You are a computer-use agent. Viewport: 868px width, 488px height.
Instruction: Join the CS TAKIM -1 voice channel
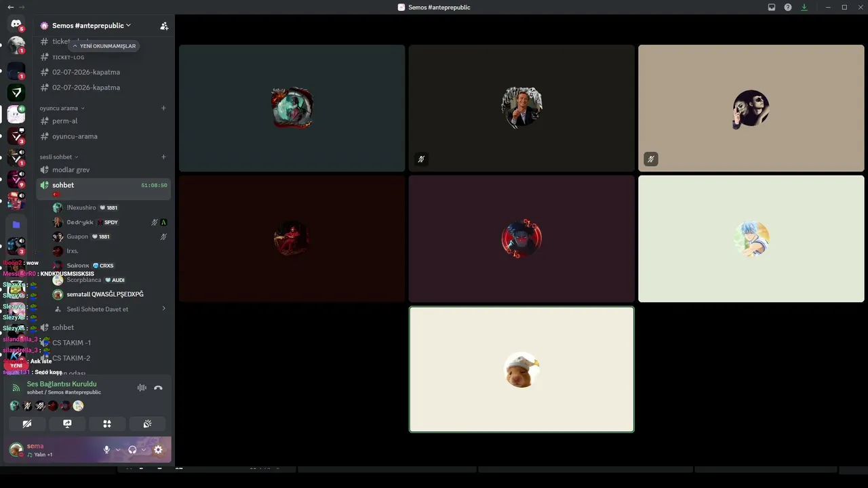coord(103,343)
